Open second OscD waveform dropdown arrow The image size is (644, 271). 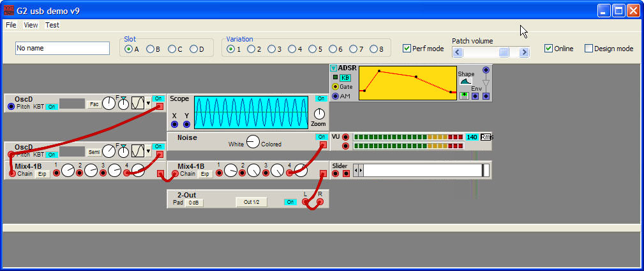(149, 151)
